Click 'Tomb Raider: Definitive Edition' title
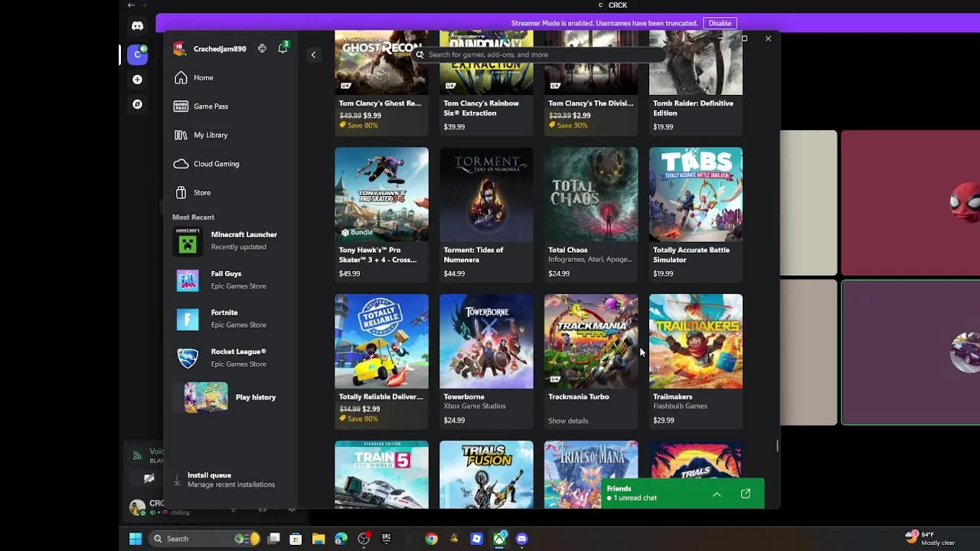This screenshot has height=551, width=980. (693, 108)
